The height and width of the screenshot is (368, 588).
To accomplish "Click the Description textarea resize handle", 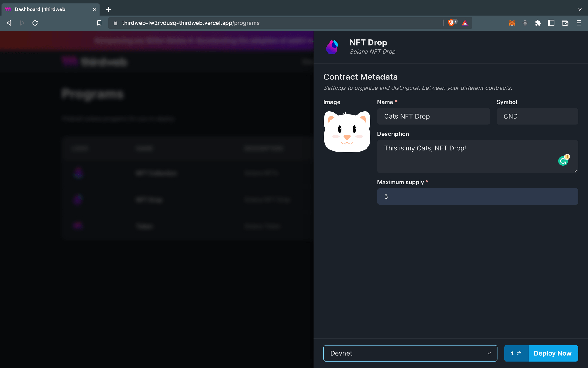I will [x=576, y=170].
